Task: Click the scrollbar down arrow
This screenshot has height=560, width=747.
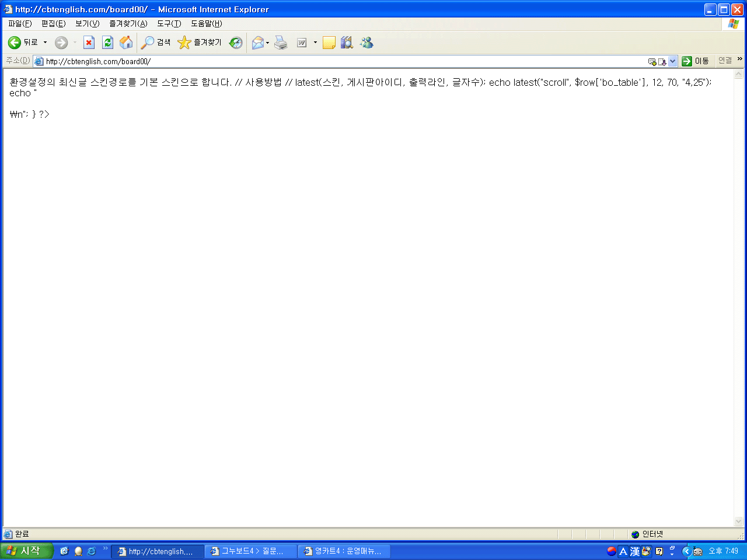Action: pyautogui.click(x=739, y=521)
